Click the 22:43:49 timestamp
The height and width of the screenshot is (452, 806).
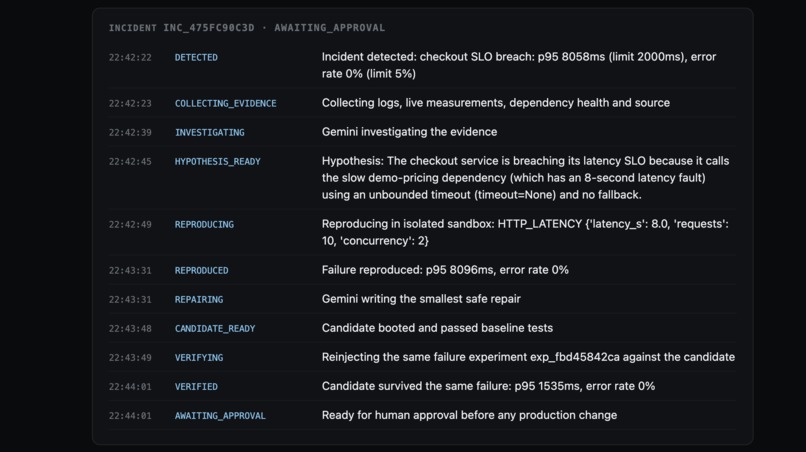click(130, 358)
